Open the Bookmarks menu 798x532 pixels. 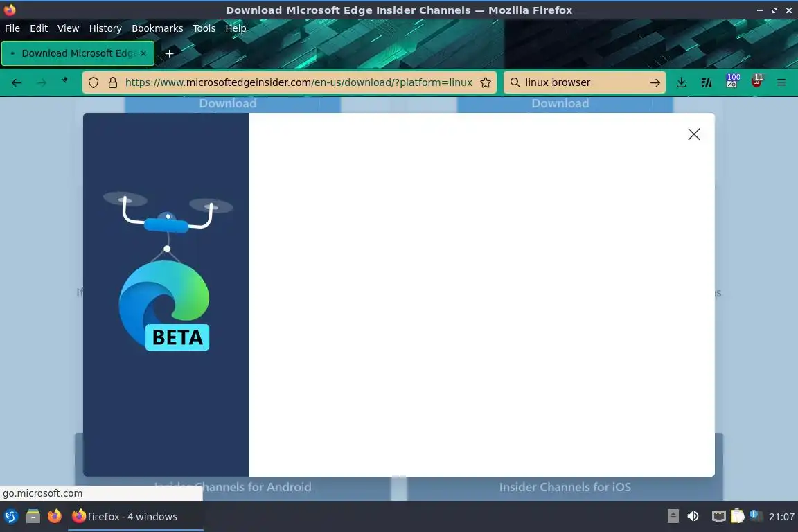click(157, 28)
